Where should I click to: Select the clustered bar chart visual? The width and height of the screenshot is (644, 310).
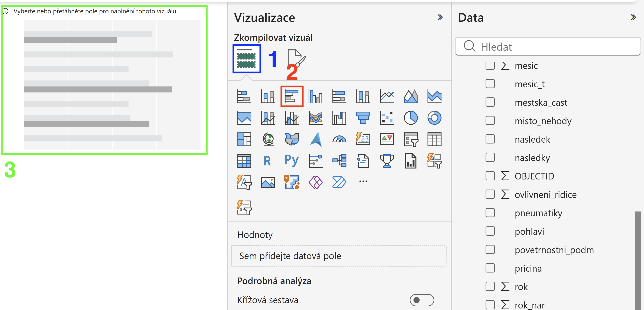point(292,96)
